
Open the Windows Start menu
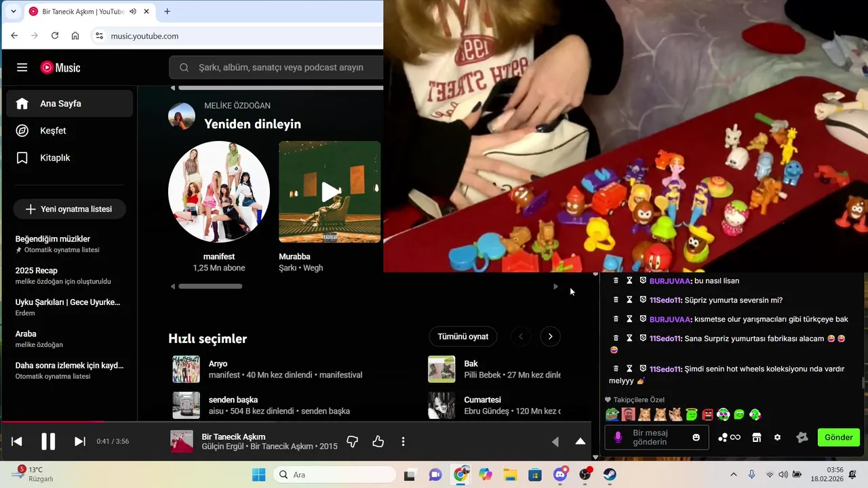(259, 475)
